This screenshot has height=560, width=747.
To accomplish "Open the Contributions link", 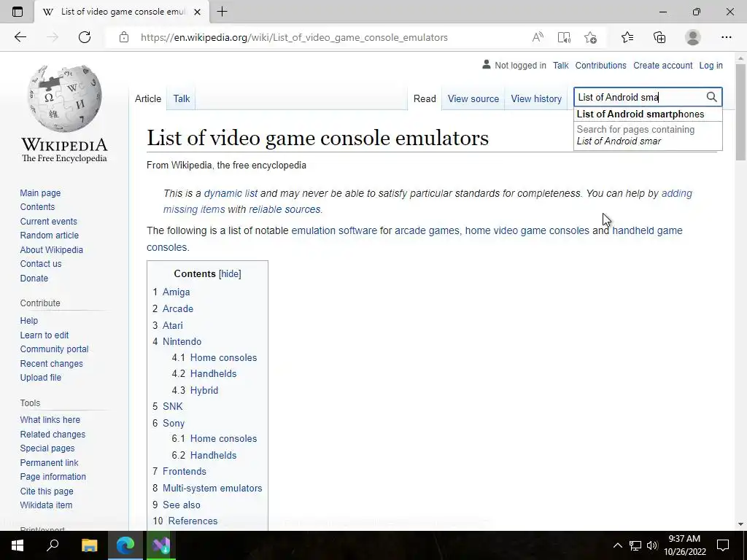I will tap(600, 65).
